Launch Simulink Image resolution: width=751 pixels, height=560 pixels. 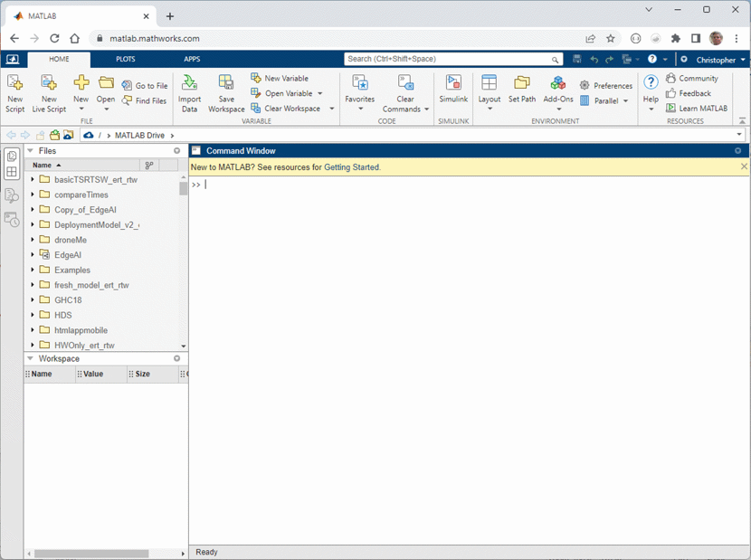pos(453,89)
